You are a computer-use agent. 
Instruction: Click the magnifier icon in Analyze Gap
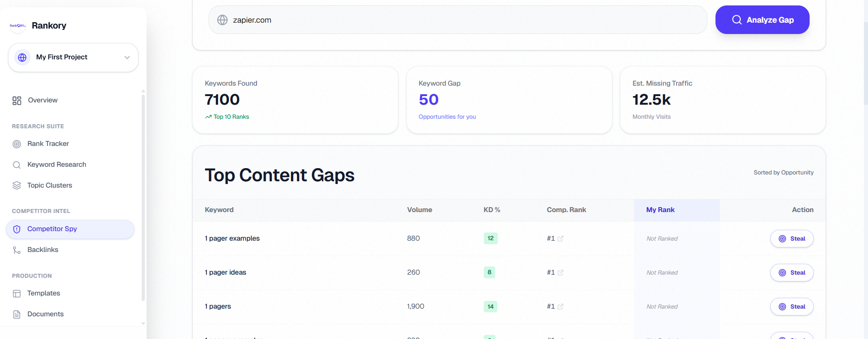[x=737, y=20]
